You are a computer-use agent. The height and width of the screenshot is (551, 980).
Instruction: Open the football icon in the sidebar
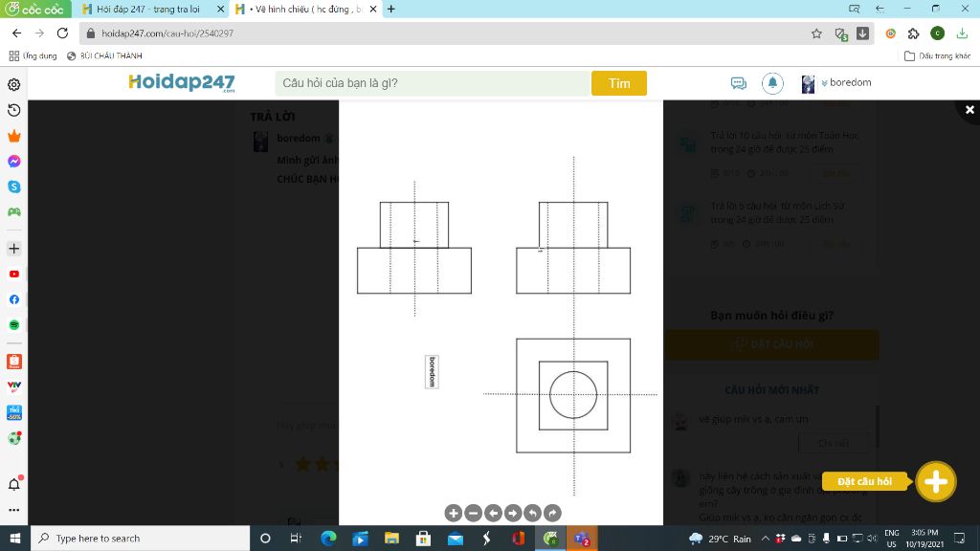click(x=14, y=438)
